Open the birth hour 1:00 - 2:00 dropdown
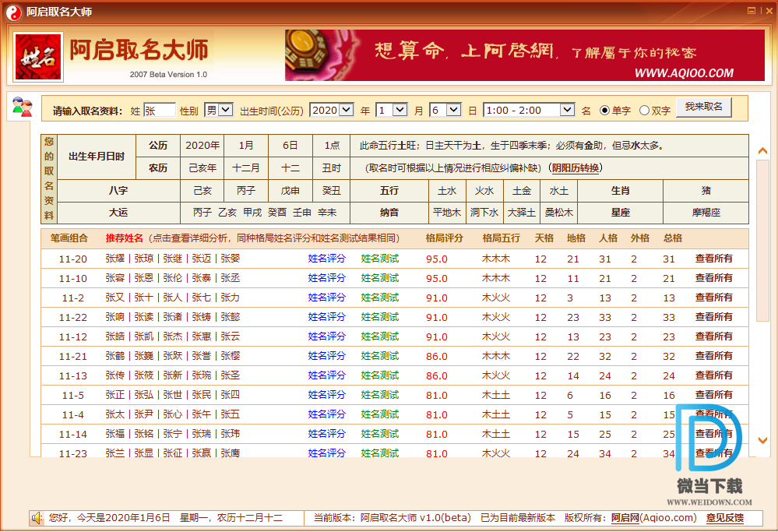Viewport: 778px width, 532px height. (x=529, y=110)
